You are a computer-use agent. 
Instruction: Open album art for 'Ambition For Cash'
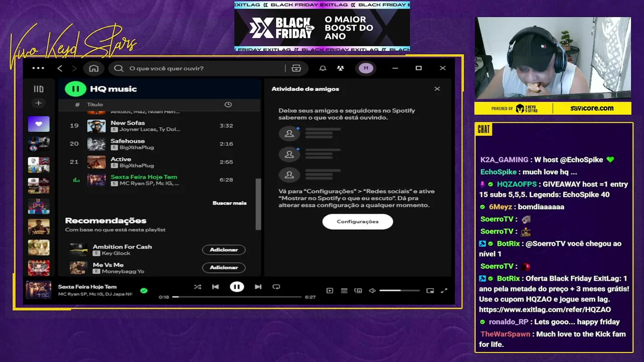click(x=78, y=250)
